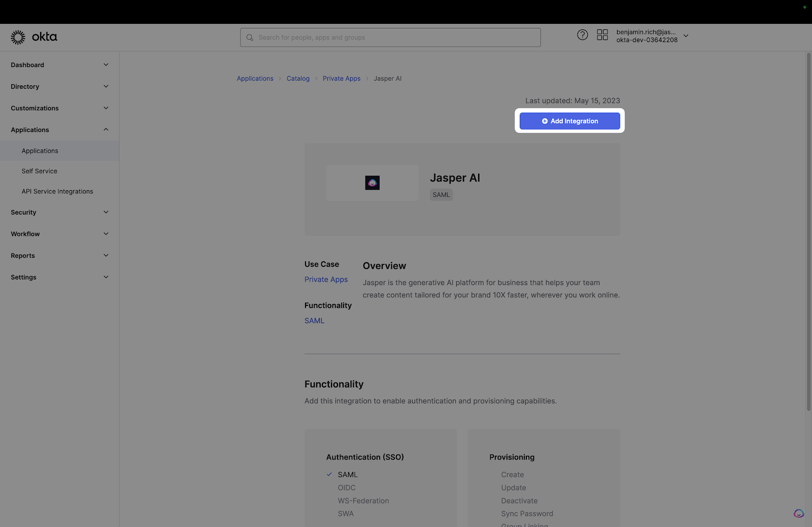Click the Okta logo icon
This screenshot has width=812, height=527.
pyautogui.click(x=18, y=37)
